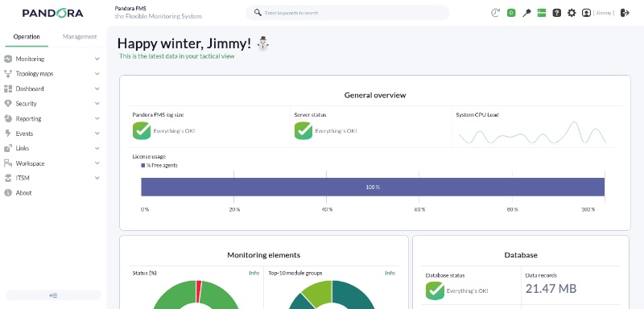Image resolution: width=644 pixels, height=309 pixels.
Task: Click the 21.47 MB data records value
Action: click(x=551, y=289)
